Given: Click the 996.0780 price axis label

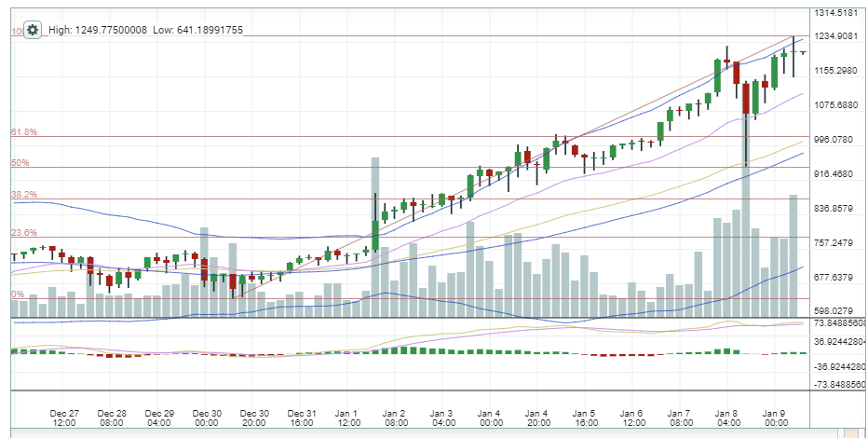Looking at the screenshot, I should (x=835, y=140).
